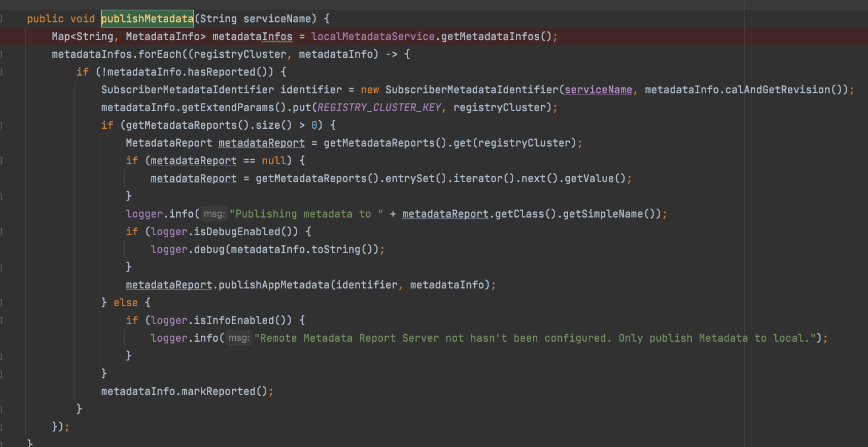This screenshot has width=868, height=447.
Task: Click the 'String serviceName' method parameter
Action: pos(256,18)
